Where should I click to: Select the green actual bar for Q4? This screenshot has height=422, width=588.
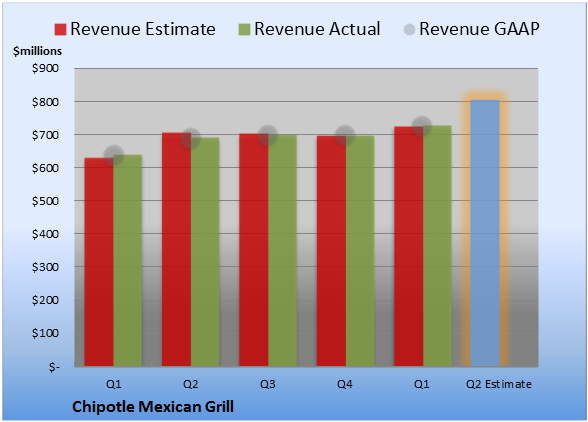click(x=360, y=251)
